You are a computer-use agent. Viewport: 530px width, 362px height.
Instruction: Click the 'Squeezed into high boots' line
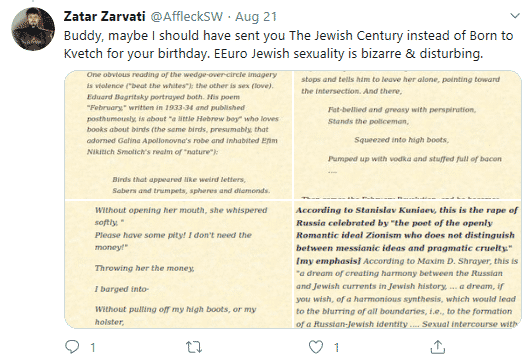pyautogui.click(x=402, y=140)
